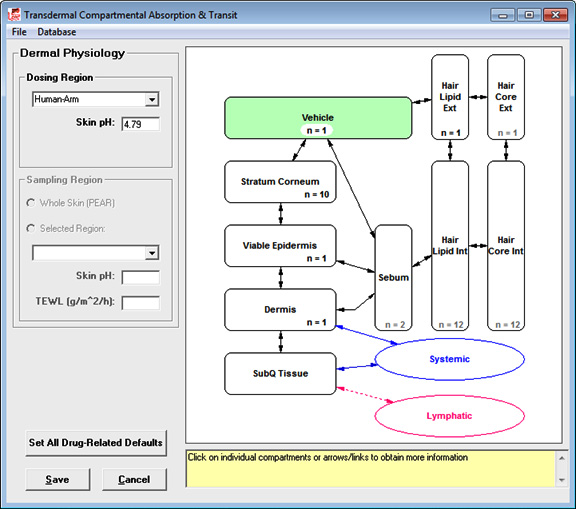Click the n = 1 label in Dermis
This screenshot has width=576, height=509.
(317, 322)
